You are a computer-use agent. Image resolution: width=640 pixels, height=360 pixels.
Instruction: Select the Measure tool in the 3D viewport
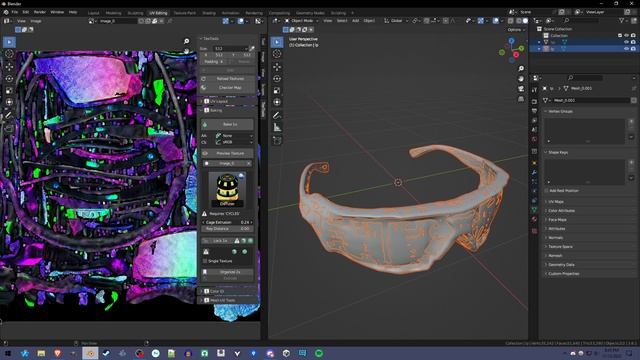click(277, 128)
